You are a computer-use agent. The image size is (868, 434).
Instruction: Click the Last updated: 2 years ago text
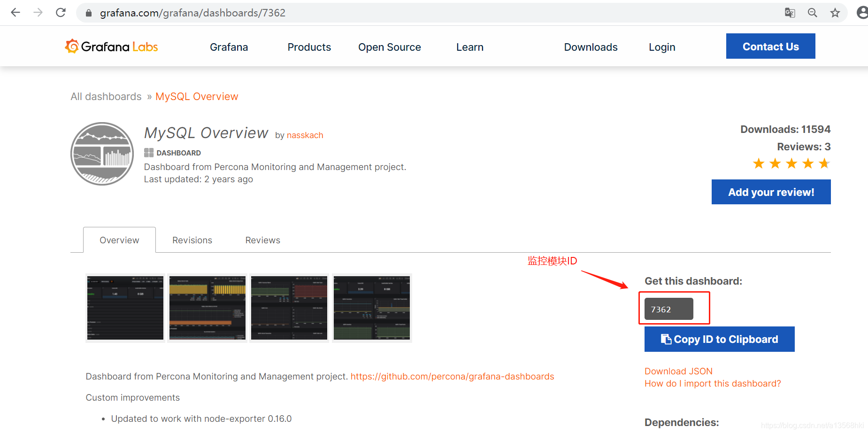(199, 179)
